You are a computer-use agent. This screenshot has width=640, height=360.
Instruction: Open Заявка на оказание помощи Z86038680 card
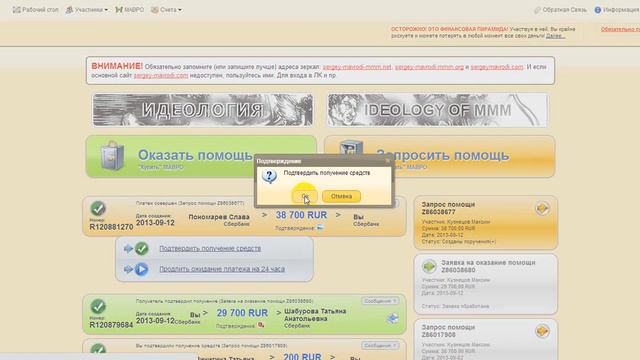486,284
